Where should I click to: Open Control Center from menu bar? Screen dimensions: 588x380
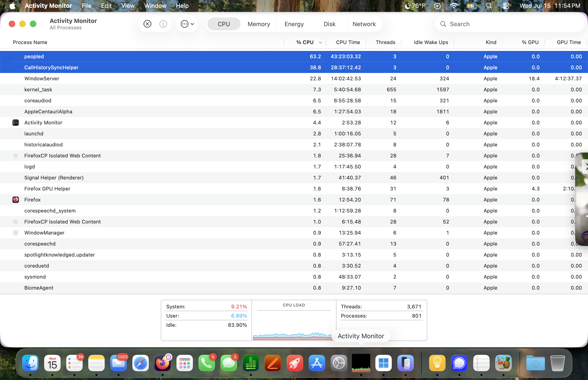point(506,6)
